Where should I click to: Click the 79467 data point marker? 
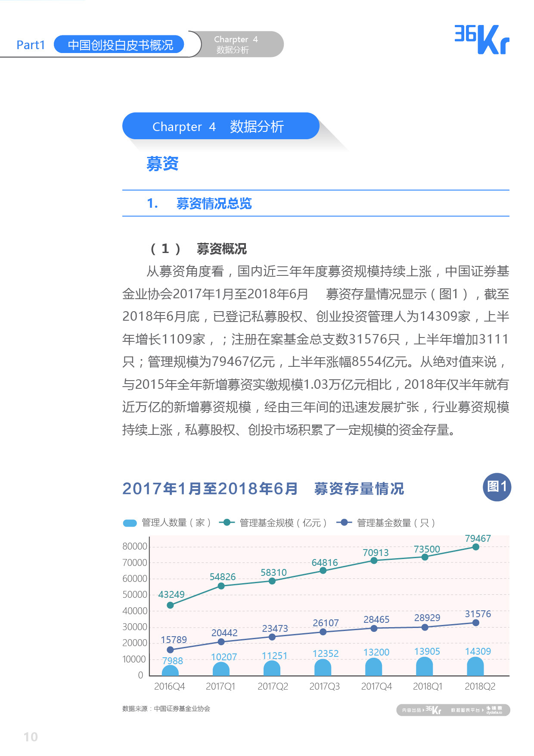coord(476,547)
